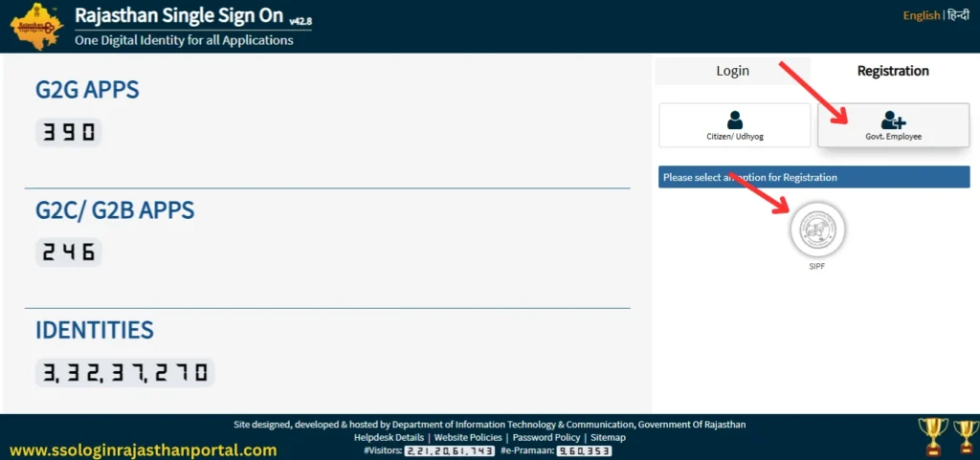The image size is (980, 460).
Task: Click the 'Rajasthan Single Sign On' title
Action: pos(179,15)
